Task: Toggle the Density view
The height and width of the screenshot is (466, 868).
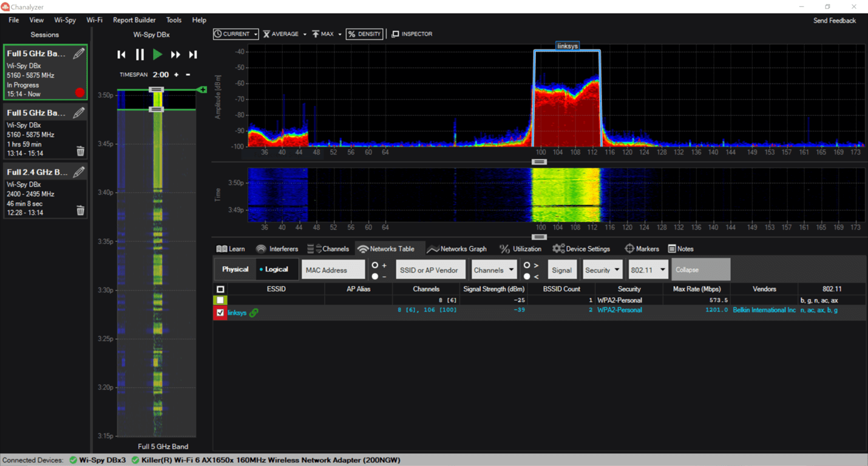Action: [x=365, y=34]
